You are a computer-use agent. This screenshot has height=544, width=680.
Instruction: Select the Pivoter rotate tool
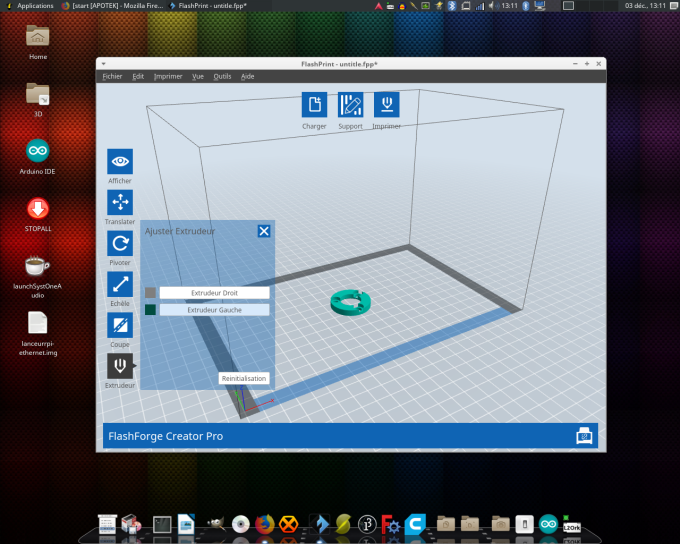click(120, 243)
